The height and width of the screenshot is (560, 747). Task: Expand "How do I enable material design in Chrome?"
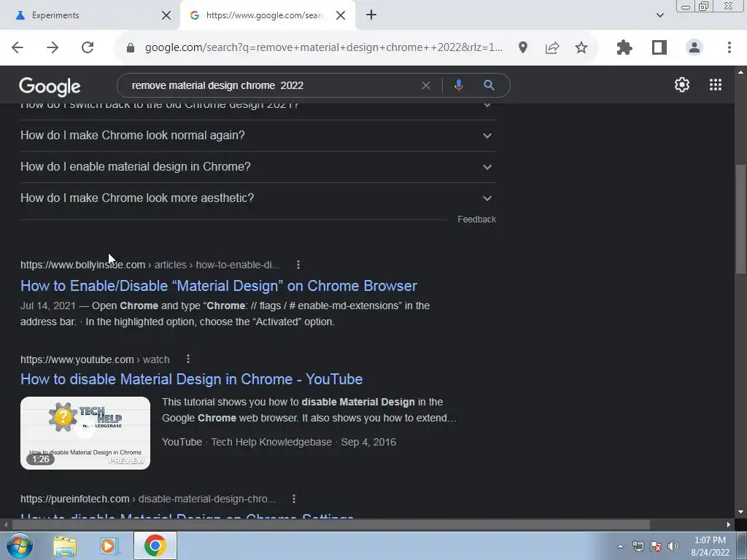point(258,167)
